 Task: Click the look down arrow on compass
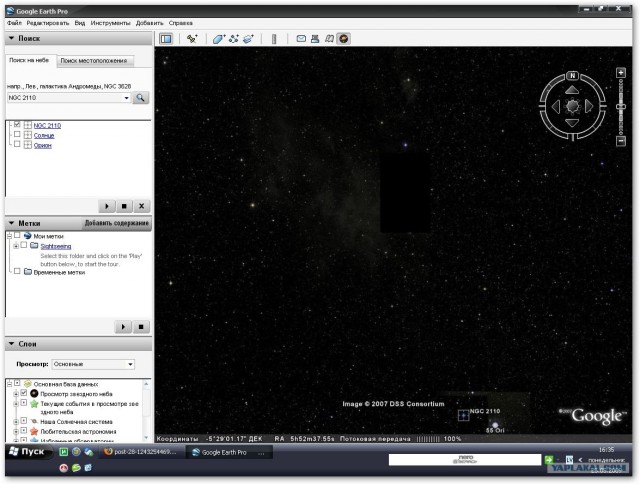point(572,123)
